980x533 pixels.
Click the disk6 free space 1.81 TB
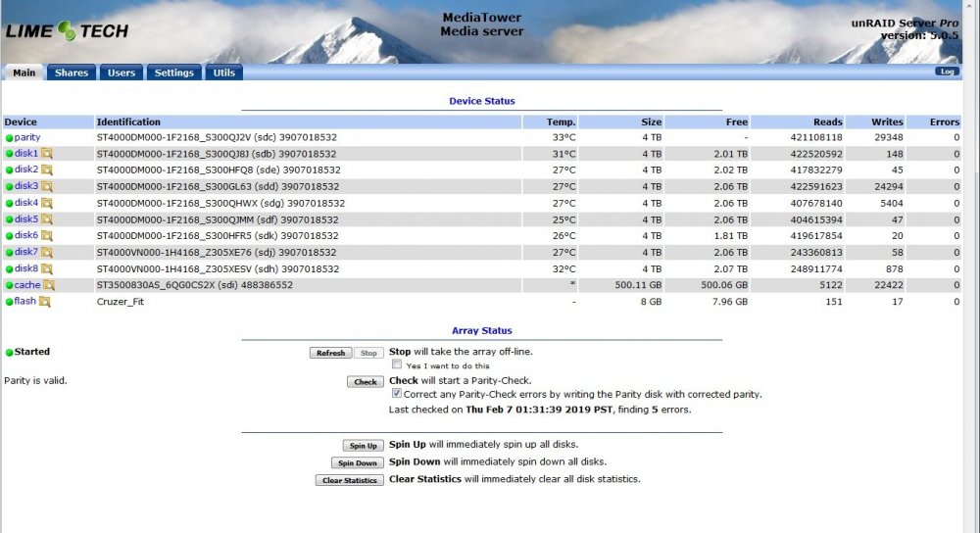tap(731, 236)
